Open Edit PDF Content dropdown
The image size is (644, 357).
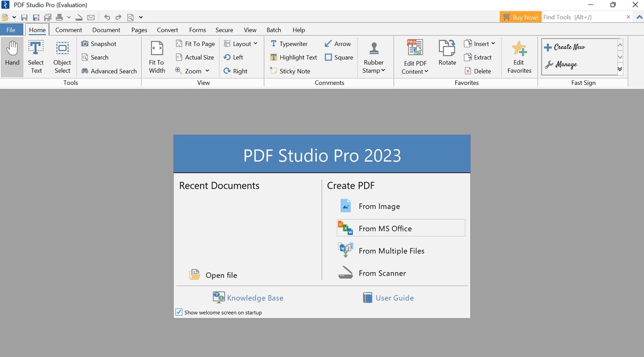(x=415, y=57)
